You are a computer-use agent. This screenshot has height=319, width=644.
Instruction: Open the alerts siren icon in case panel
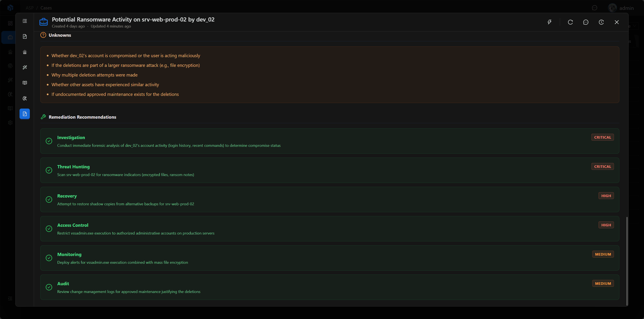(x=25, y=52)
